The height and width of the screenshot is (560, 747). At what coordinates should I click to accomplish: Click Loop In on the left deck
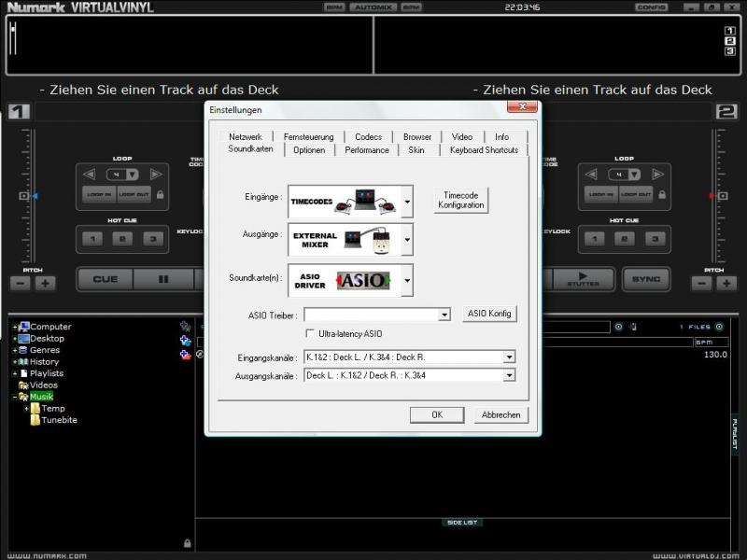tap(98, 194)
